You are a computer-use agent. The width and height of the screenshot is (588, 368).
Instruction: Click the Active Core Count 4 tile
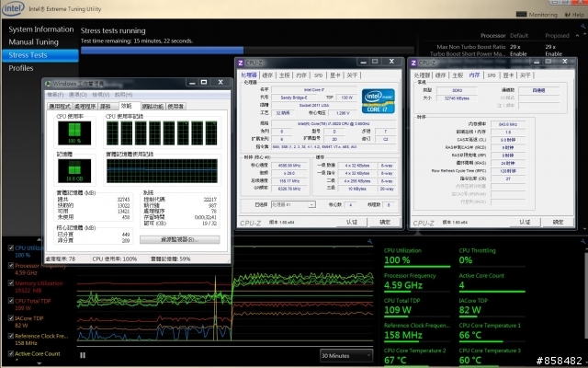click(x=492, y=282)
